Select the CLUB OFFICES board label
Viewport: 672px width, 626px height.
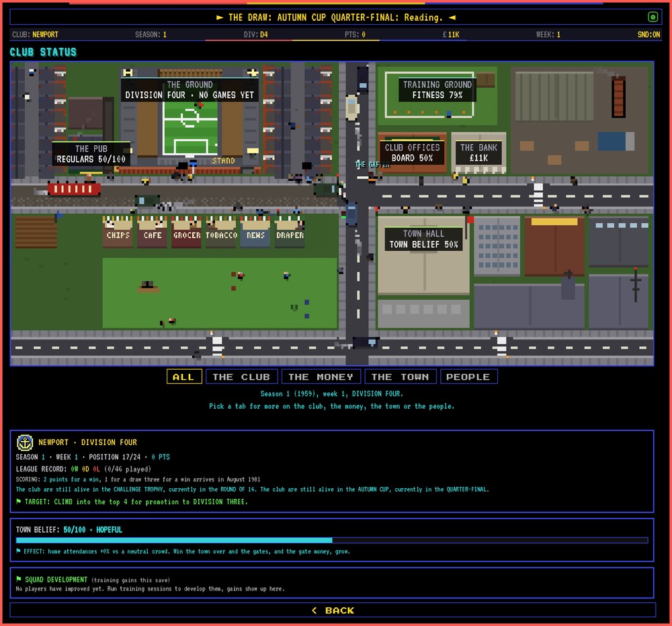click(413, 153)
